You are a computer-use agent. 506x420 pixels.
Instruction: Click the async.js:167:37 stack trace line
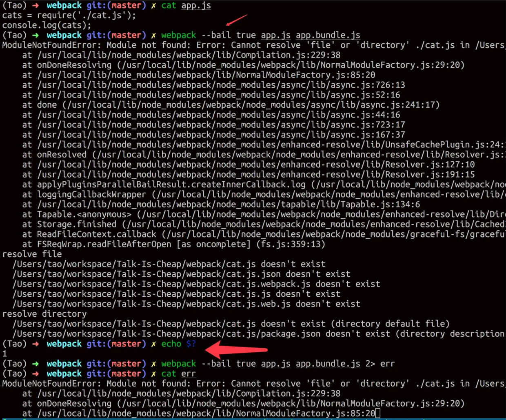pos(214,135)
